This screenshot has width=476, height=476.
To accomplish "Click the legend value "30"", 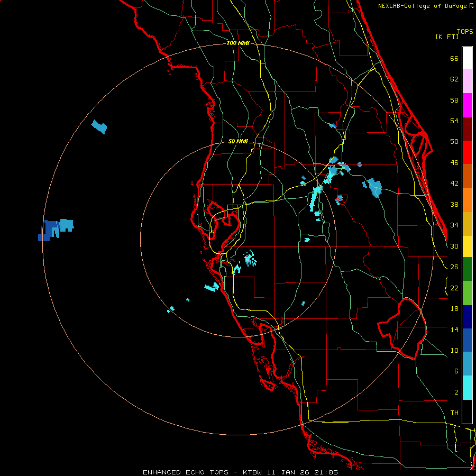I will click(454, 246).
